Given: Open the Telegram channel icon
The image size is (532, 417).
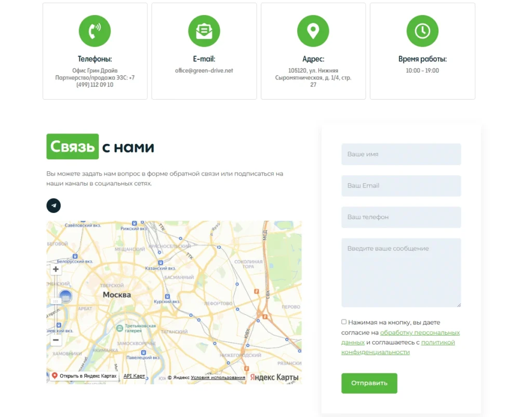Looking at the screenshot, I should pyautogui.click(x=54, y=206).
